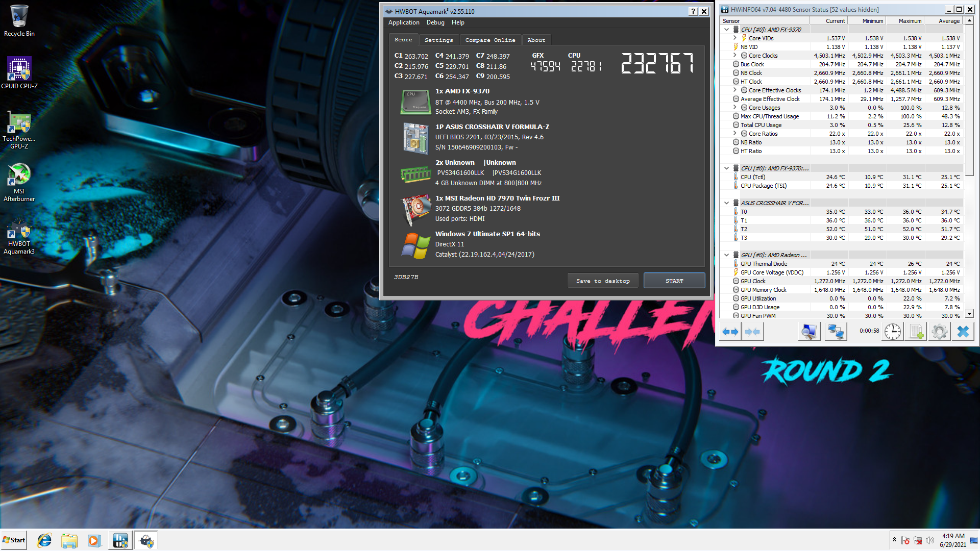
Task: Expand the Core Clocks row
Action: tap(734, 56)
